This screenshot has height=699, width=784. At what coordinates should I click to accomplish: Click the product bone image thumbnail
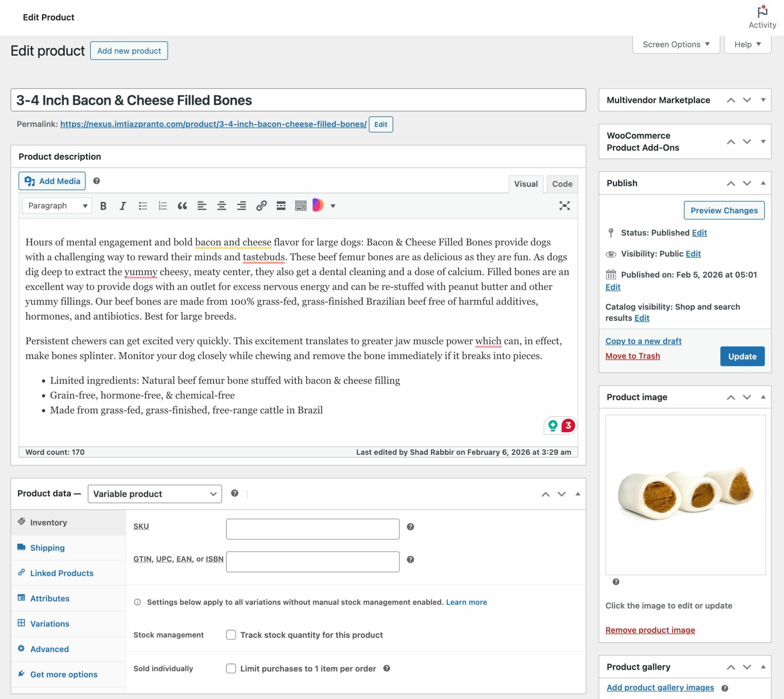click(x=684, y=494)
